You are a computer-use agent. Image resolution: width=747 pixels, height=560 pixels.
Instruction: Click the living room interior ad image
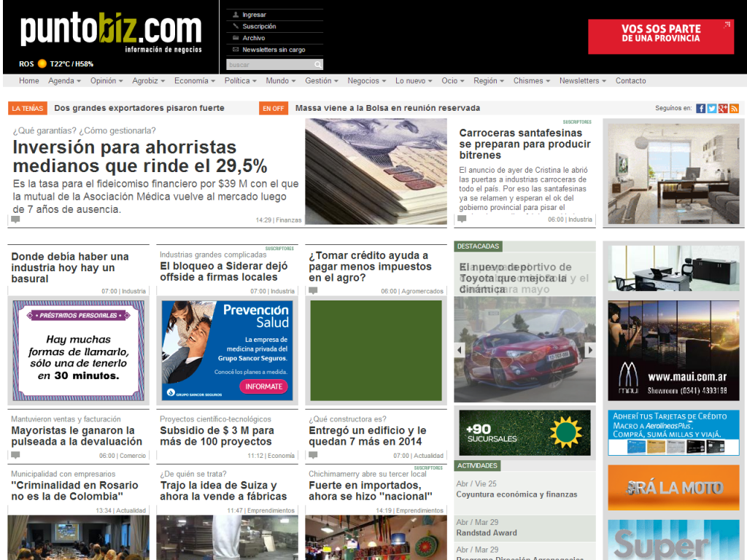673,174
